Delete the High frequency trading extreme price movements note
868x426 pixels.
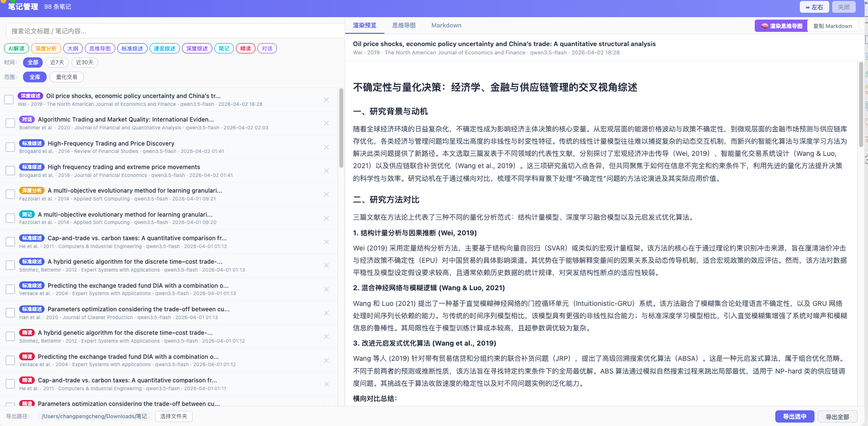[x=326, y=171]
